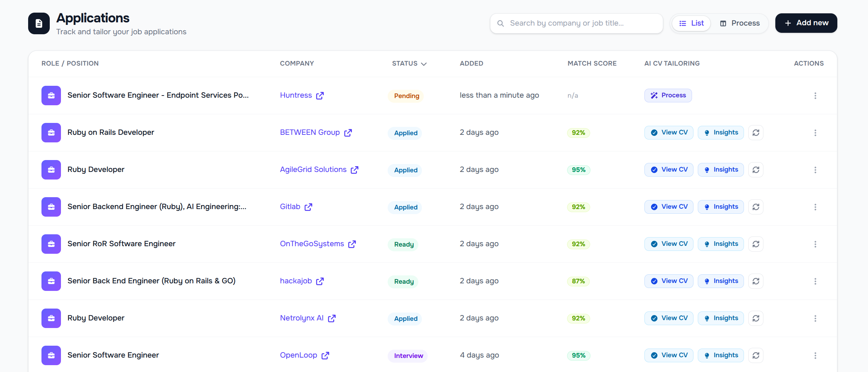
Task: Change Ready status for hackajob row
Action: 404,282
